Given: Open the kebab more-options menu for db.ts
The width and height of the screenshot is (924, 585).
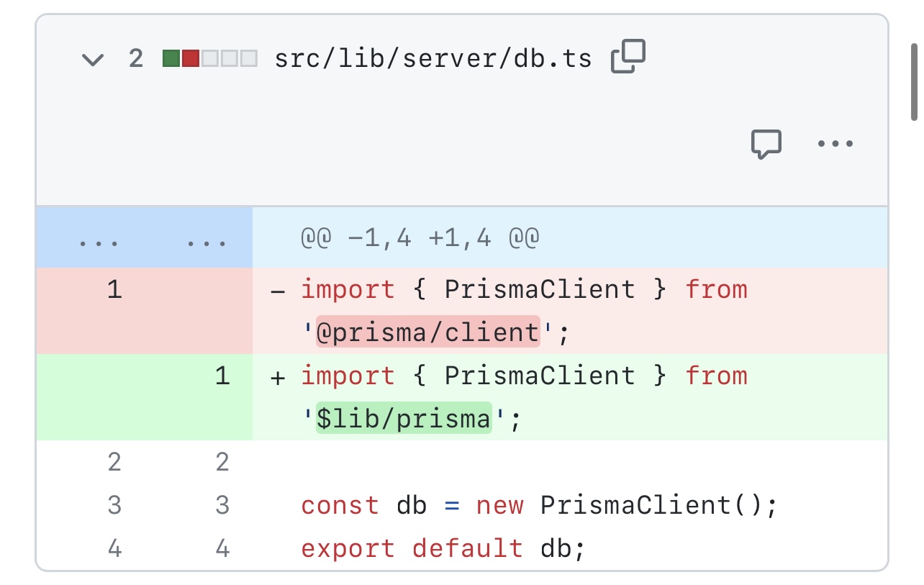Looking at the screenshot, I should 835,143.
